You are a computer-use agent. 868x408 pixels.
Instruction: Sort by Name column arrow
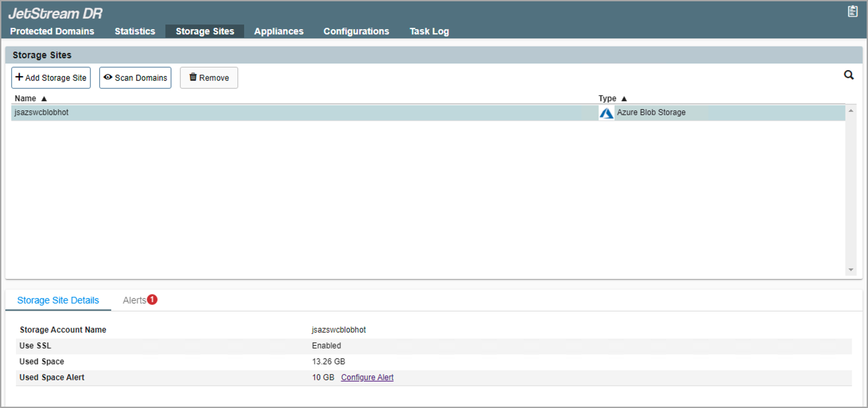[x=44, y=99]
